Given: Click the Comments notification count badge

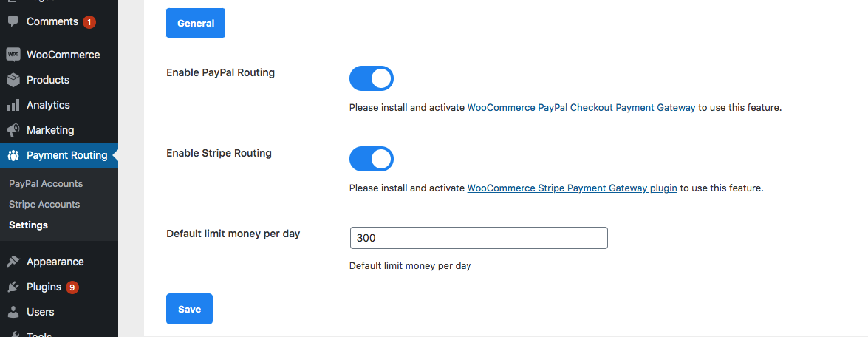Looking at the screenshot, I should 89,22.
